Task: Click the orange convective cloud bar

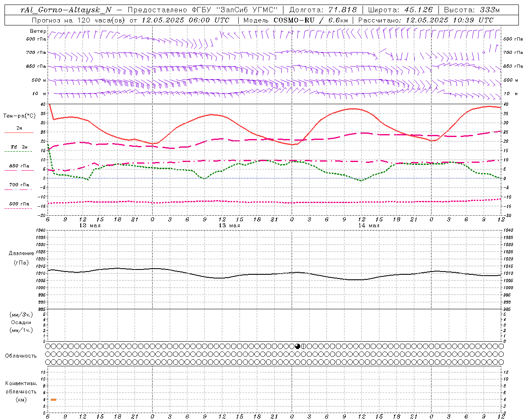Action: tap(54, 399)
